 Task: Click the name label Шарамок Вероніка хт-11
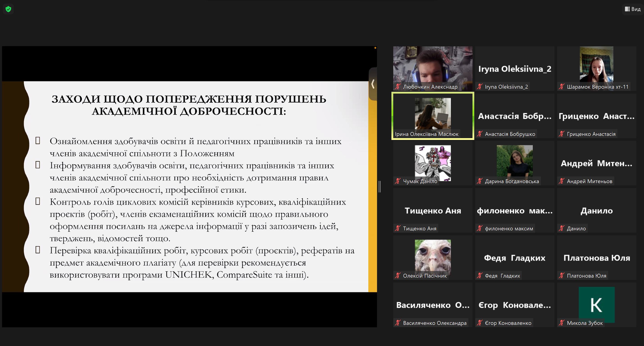(597, 87)
